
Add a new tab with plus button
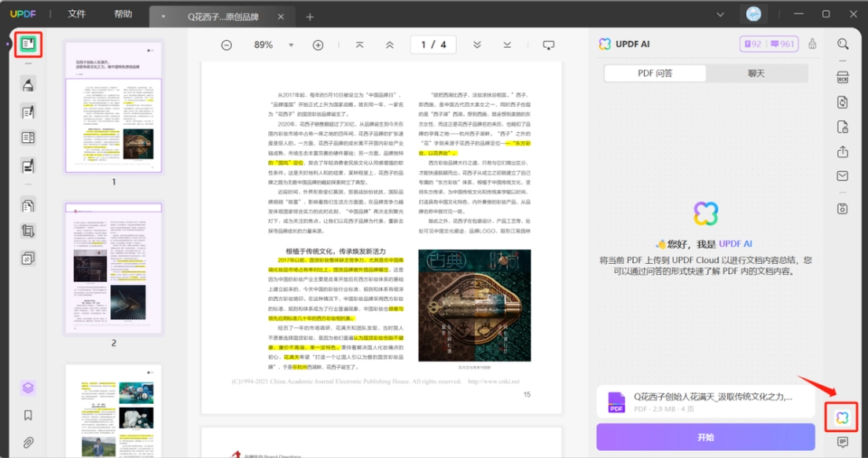tap(310, 17)
